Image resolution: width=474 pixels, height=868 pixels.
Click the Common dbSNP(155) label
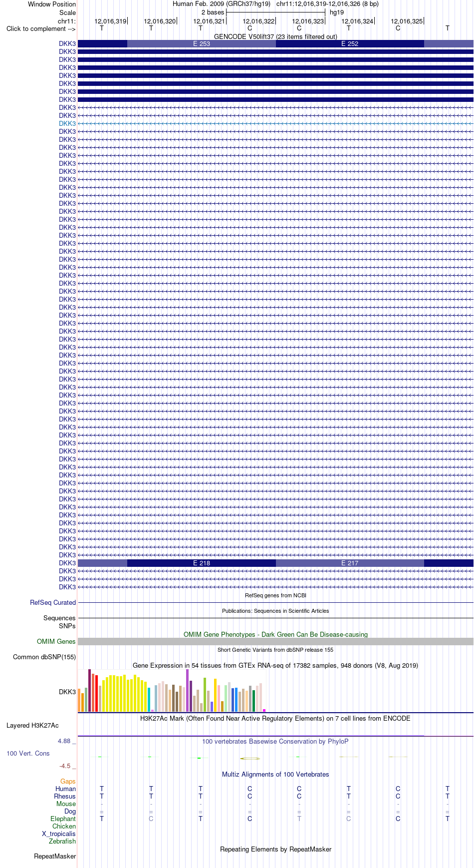click(44, 657)
